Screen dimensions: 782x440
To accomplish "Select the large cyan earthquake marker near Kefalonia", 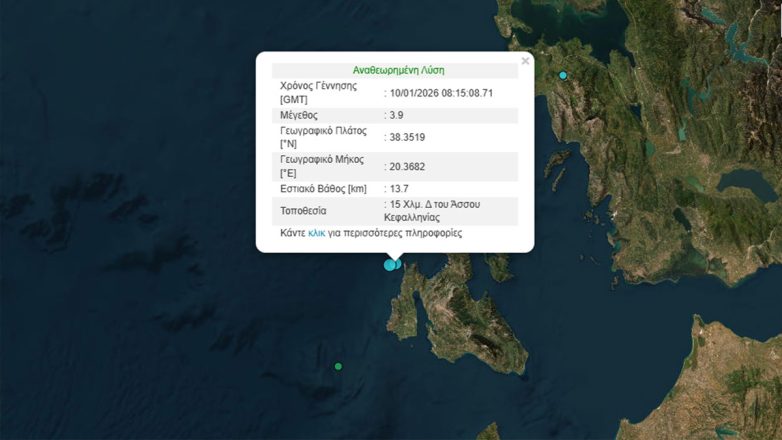I will [x=389, y=265].
